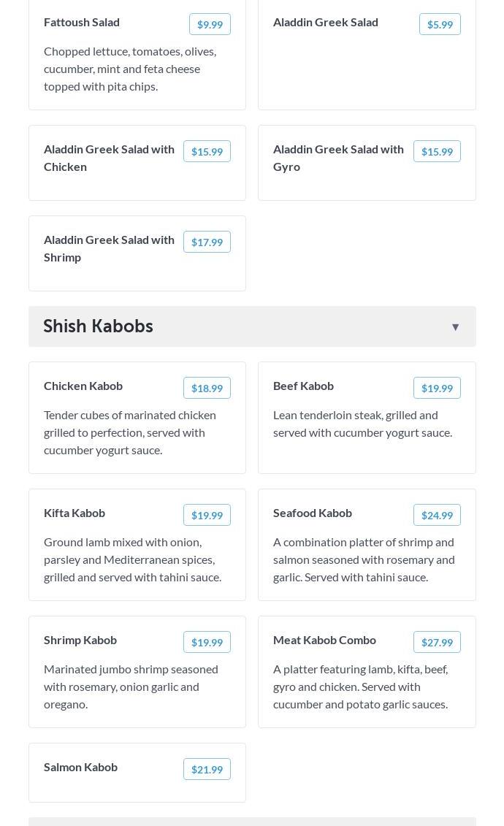Image resolution: width=504 pixels, height=826 pixels.
Task: Click the Meat Kabob Combo title
Action: (x=324, y=640)
